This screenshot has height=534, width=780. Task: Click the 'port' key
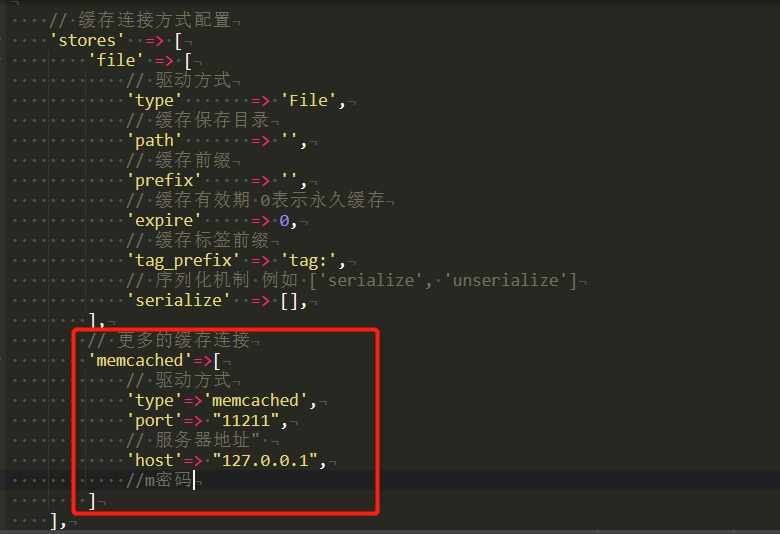pyautogui.click(x=154, y=421)
